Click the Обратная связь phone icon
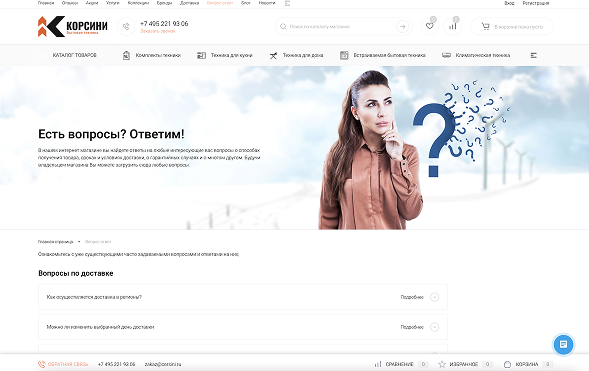 (41, 364)
